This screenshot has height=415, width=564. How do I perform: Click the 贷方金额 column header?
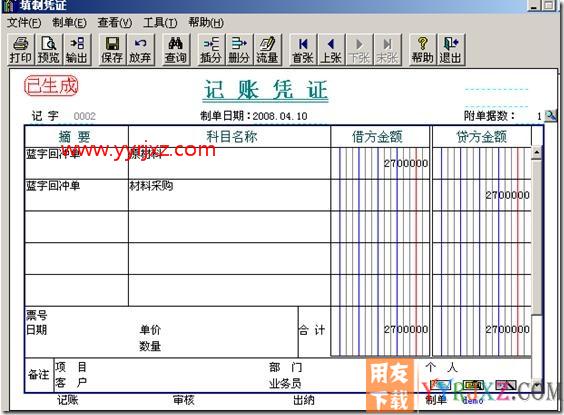(481, 137)
